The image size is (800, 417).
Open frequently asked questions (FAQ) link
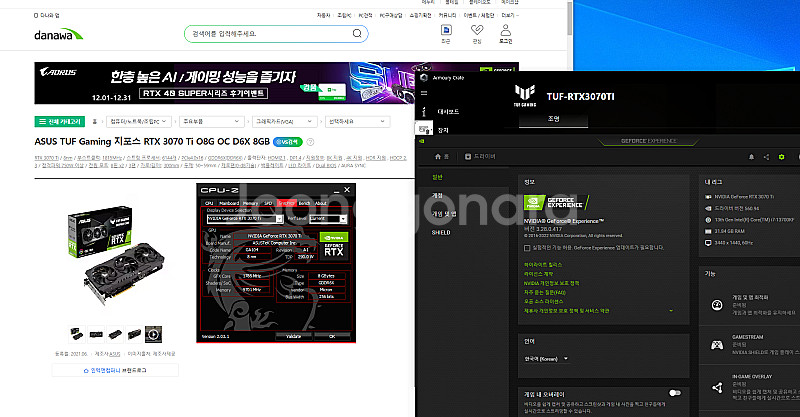point(544,292)
